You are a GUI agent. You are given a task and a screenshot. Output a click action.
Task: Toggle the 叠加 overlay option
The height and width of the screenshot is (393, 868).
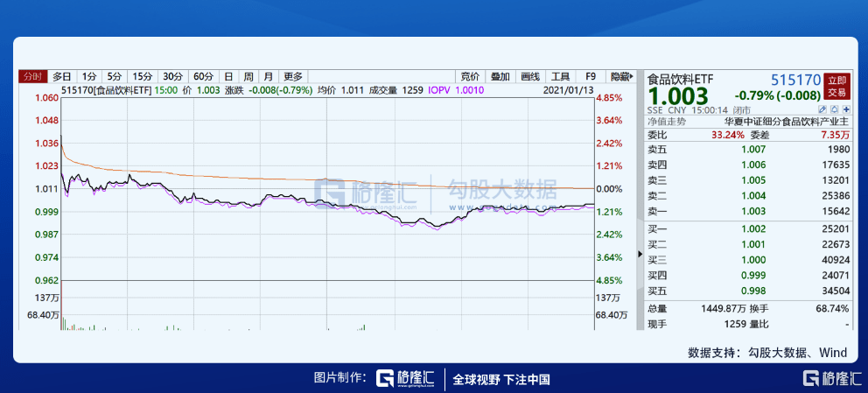(500, 76)
